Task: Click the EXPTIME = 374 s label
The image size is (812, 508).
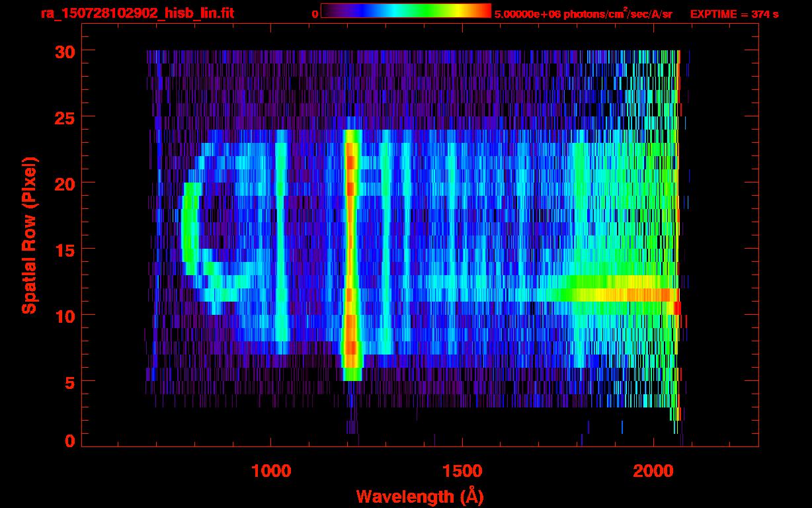Action: (x=734, y=14)
